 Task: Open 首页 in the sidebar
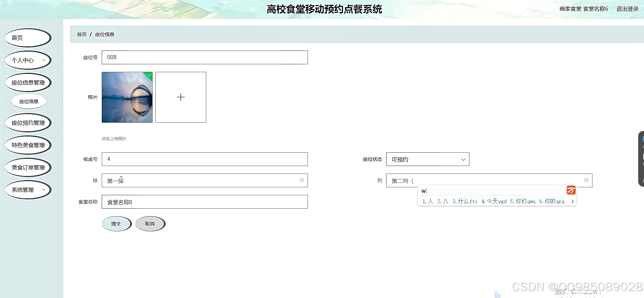[28, 38]
